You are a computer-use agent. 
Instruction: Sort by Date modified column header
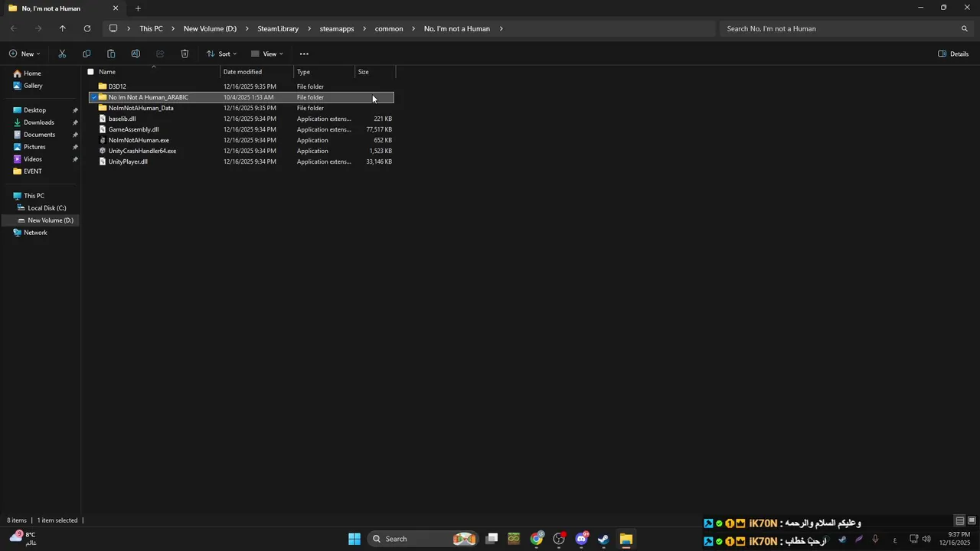[x=257, y=72]
